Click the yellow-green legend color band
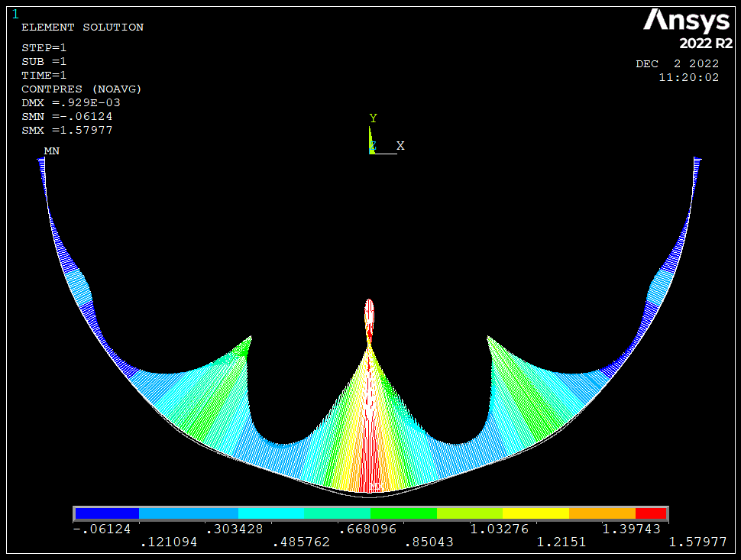741x560 pixels. pos(470,513)
